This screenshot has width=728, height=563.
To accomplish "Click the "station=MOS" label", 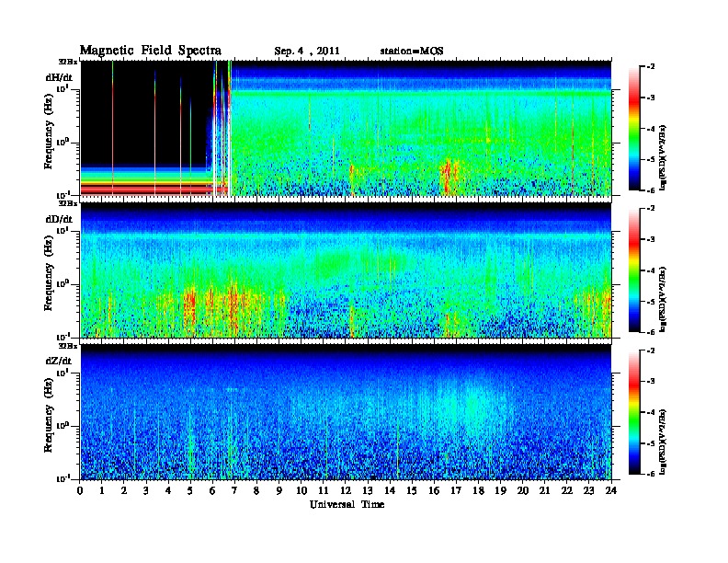I will 412,51.
